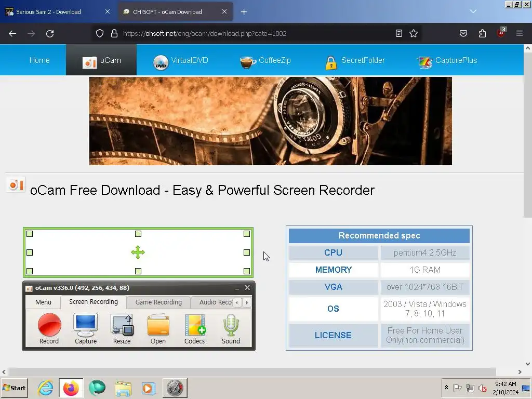Open the Pocket save icon
Viewport: 532px width, 399px height.
[x=463, y=33]
